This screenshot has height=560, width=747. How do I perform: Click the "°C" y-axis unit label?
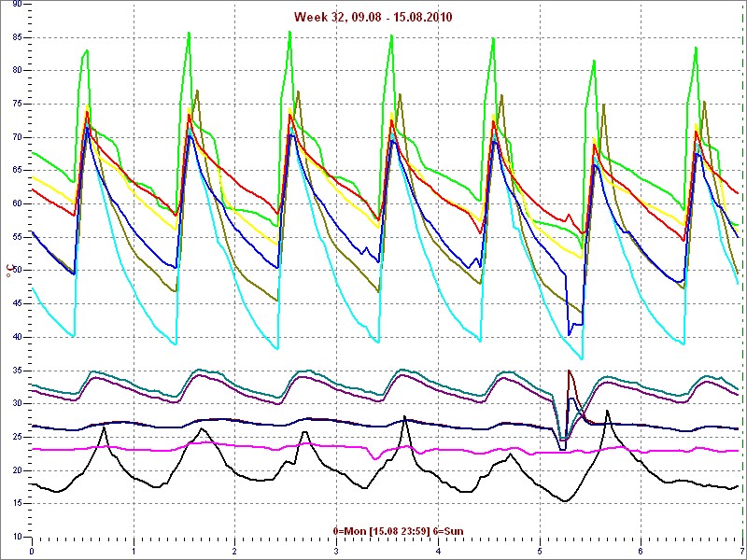click(9, 271)
